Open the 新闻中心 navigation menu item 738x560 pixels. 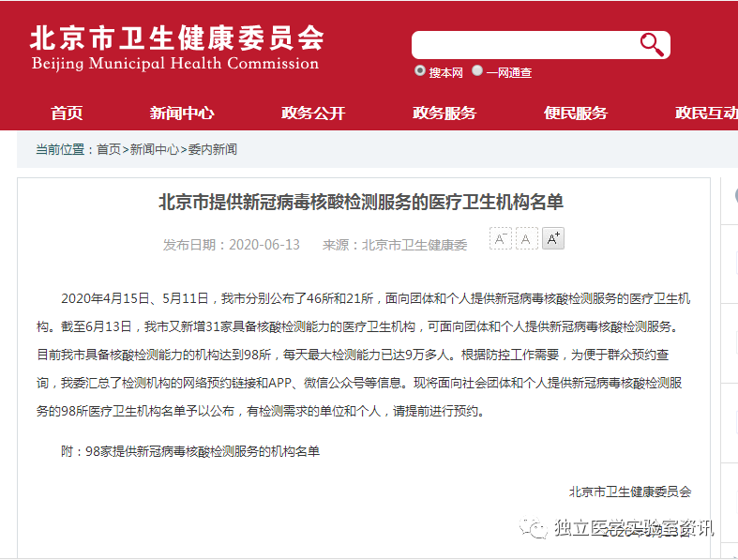pyautogui.click(x=182, y=114)
